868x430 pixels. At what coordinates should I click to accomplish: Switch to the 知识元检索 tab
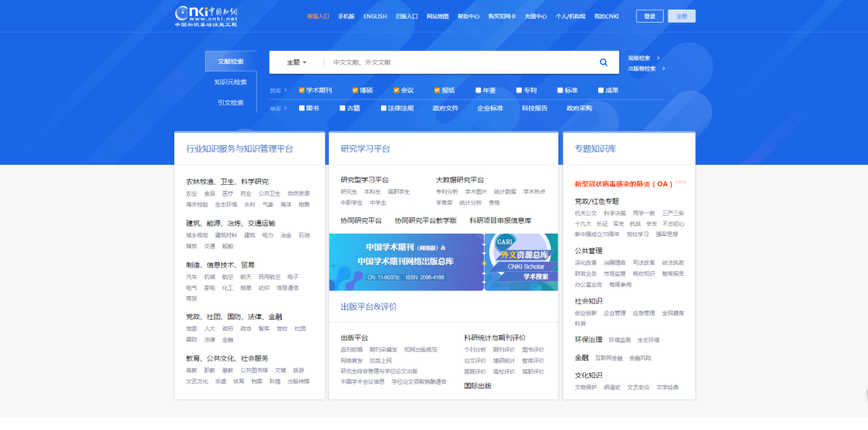click(230, 82)
